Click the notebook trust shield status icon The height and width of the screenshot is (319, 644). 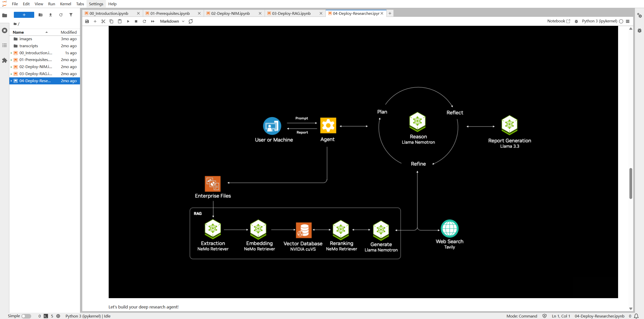(x=545, y=316)
